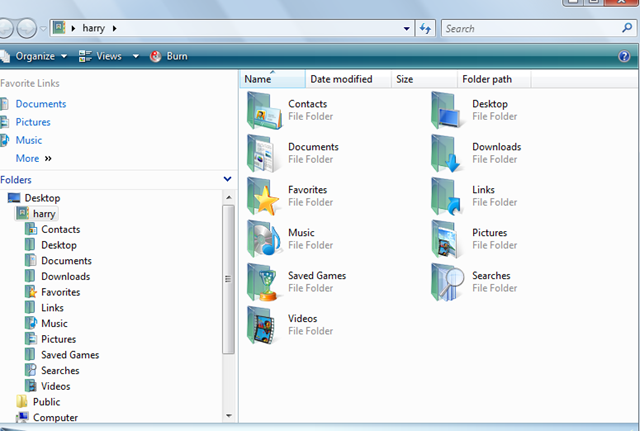Click Music note icon in folder tree

tap(31, 323)
